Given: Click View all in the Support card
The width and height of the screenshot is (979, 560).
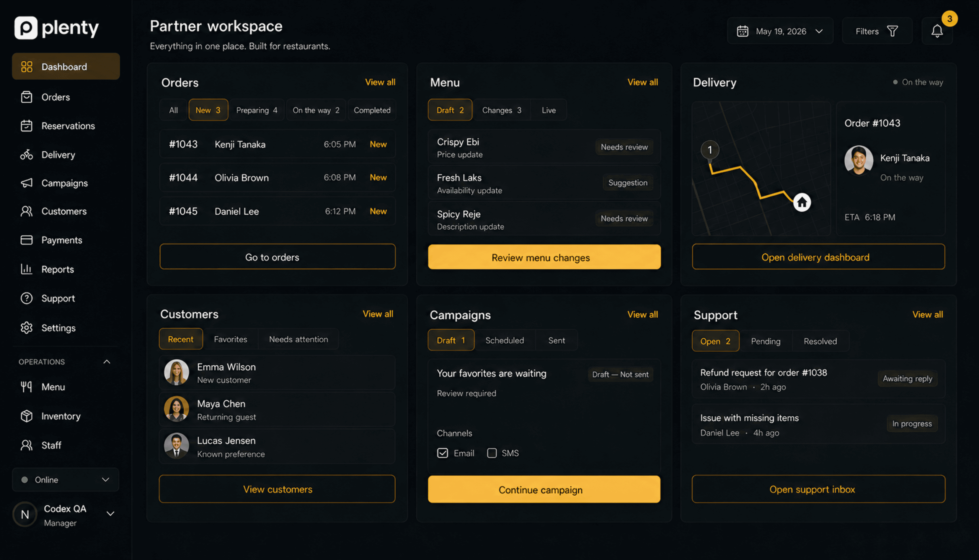Looking at the screenshot, I should [927, 314].
